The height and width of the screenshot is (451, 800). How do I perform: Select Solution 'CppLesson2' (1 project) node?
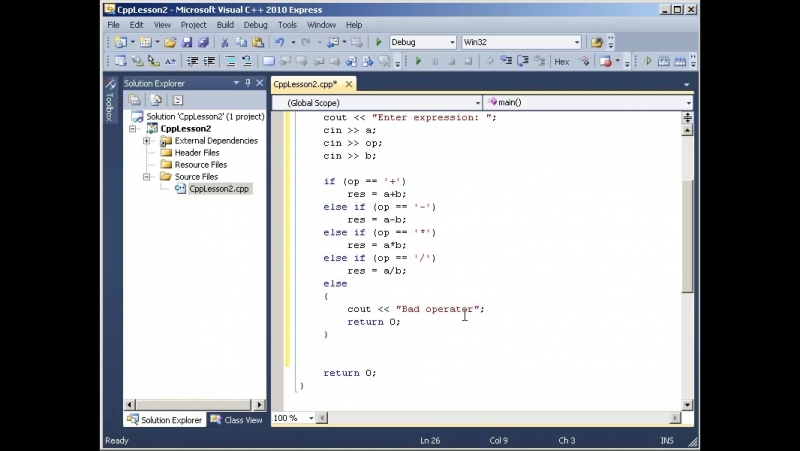tap(205, 116)
